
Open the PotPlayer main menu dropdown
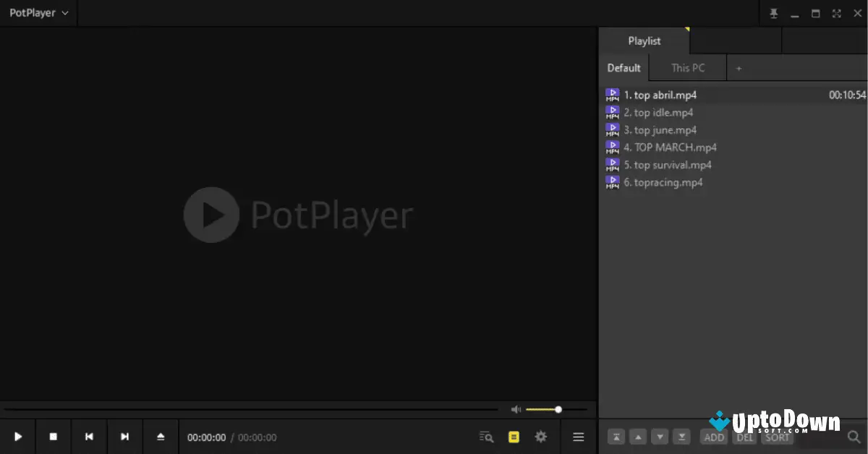click(38, 12)
